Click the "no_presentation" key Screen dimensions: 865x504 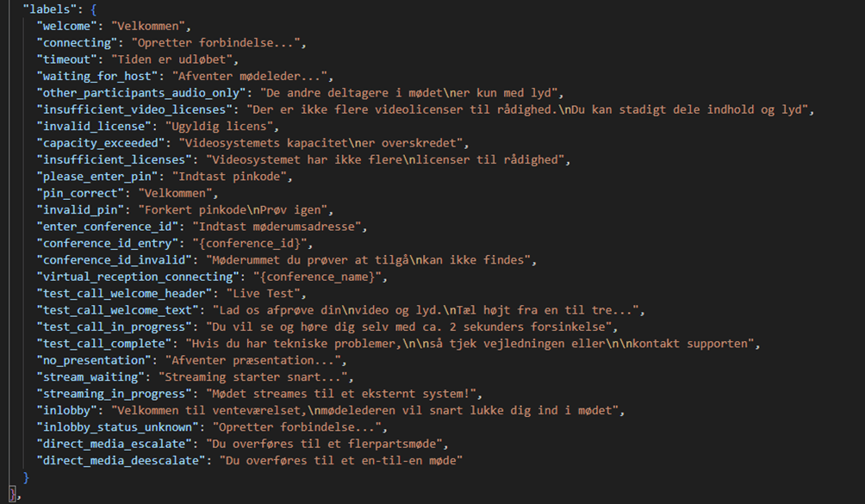coord(92,360)
